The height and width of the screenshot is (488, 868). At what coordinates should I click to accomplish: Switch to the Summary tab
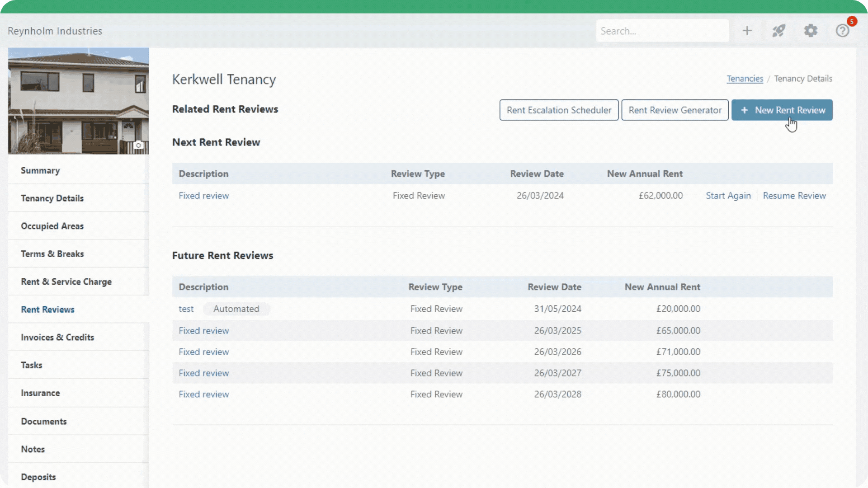click(40, 170)
